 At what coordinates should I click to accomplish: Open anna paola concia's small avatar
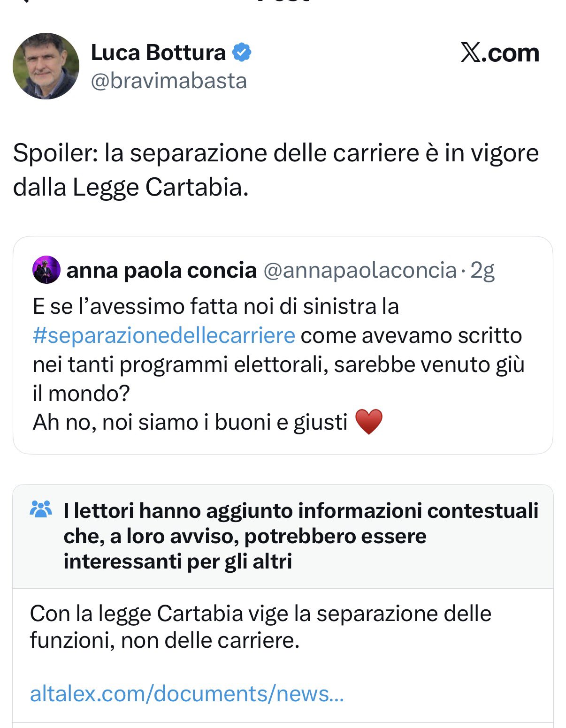pos(46,270)
